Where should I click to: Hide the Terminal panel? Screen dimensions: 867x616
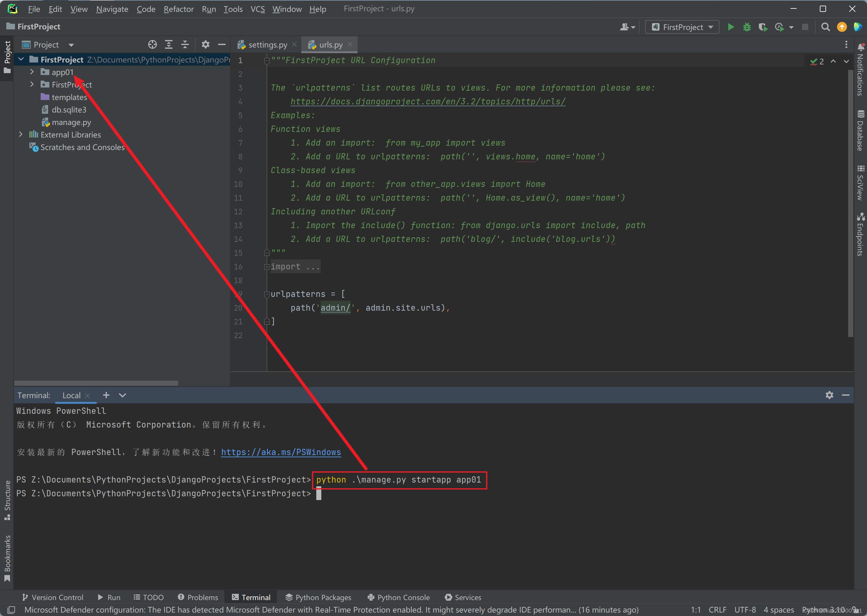coord(846,395)
